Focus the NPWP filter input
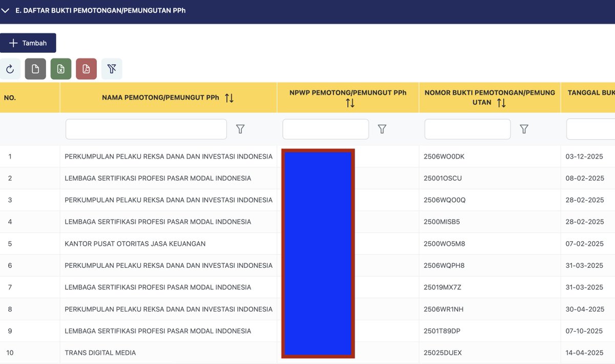 coord(325,129)
